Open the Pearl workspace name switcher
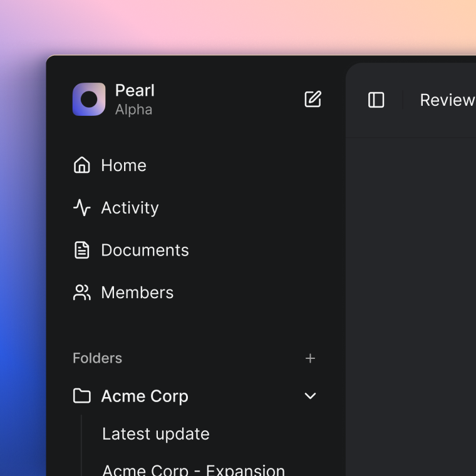The width and height of the screenshot is (476, 476). (x=135, y=91)
